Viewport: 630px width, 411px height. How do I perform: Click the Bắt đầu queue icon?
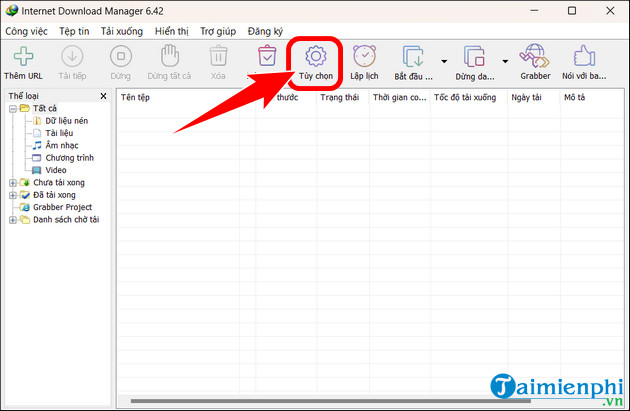(413, 56)
